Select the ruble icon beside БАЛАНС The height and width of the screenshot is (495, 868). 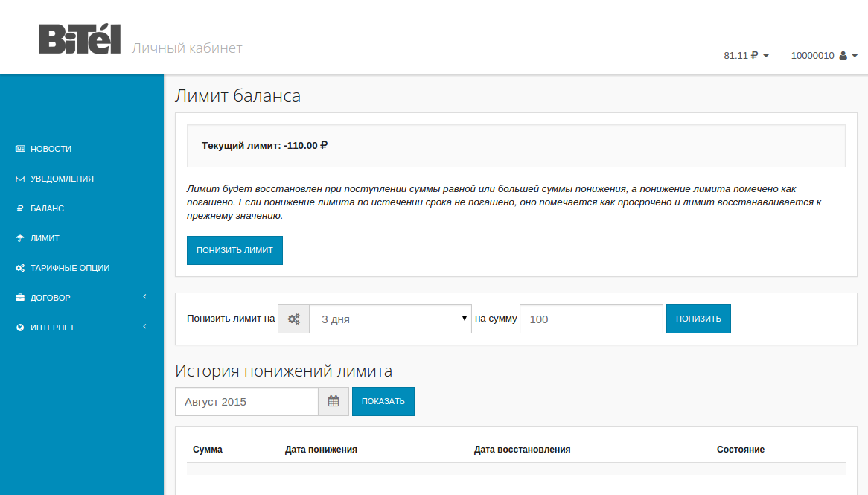(19, 208)
